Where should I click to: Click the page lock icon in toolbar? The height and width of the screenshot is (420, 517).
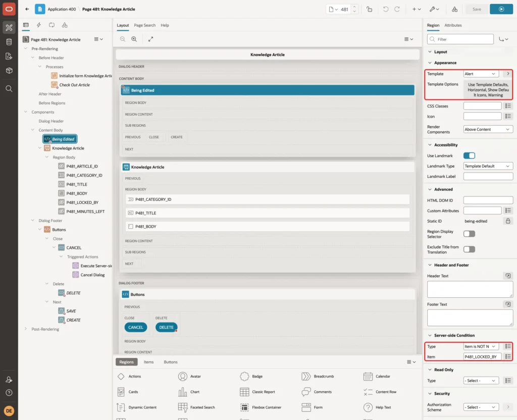click(x=369, y=9)
